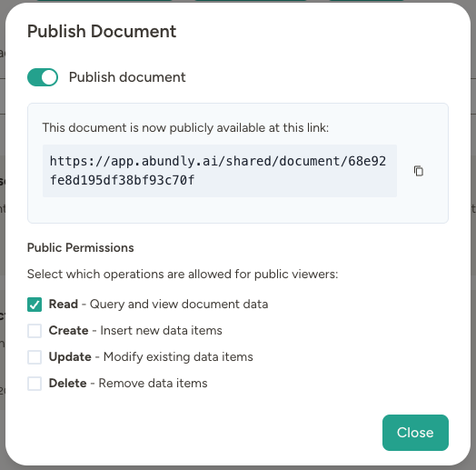
Task: Close the Publish Document dialog
Action: coord(415,433)
